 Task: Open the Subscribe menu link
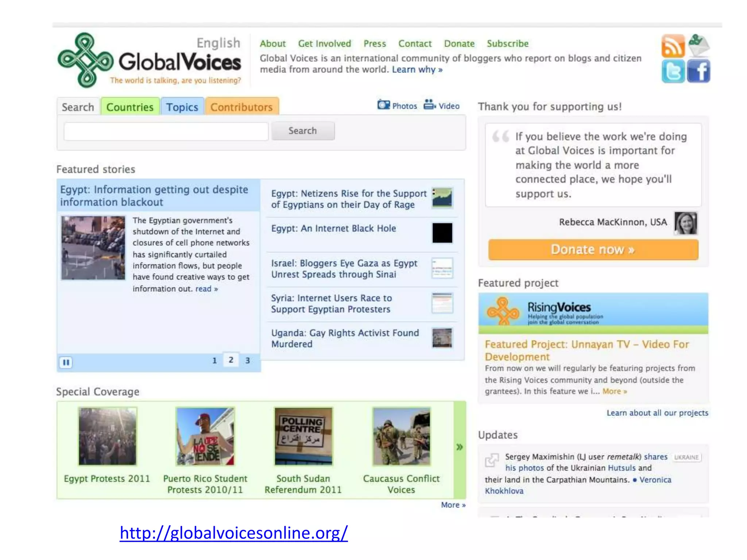pyautogui.click(x=508, y=44)
